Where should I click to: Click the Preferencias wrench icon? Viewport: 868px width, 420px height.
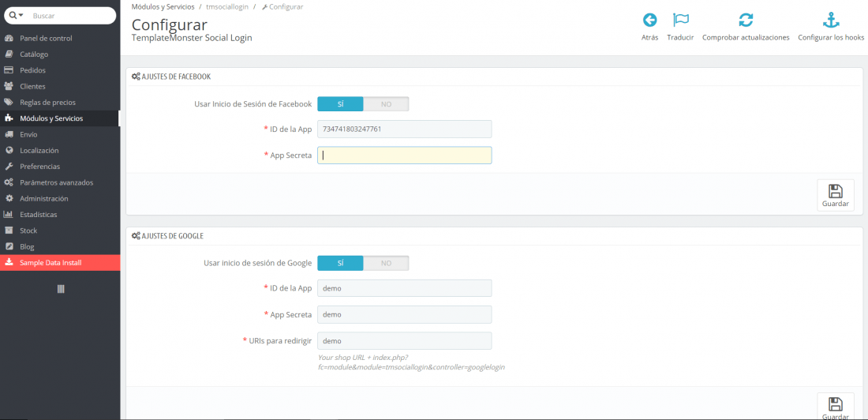click(9, 167)
